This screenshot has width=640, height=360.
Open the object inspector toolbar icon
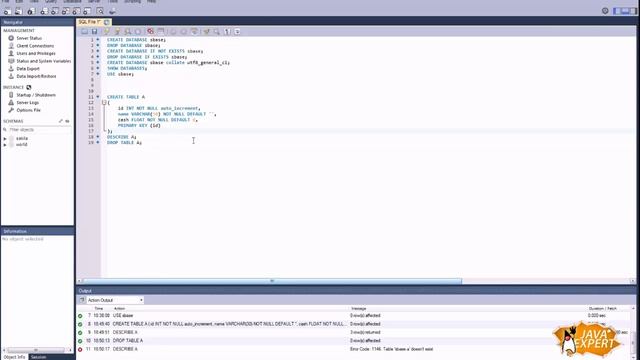pos(31,11)
